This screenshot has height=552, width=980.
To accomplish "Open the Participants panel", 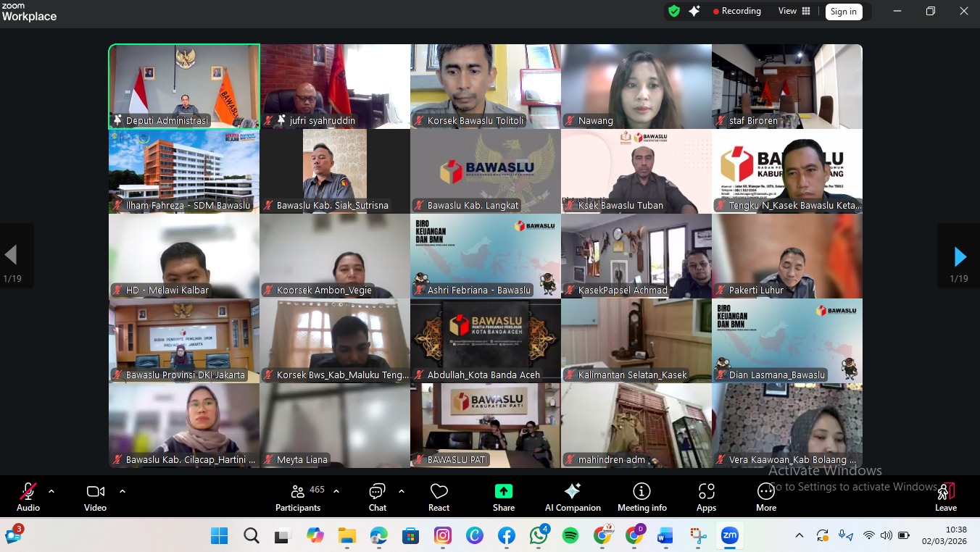I will 299,497.
